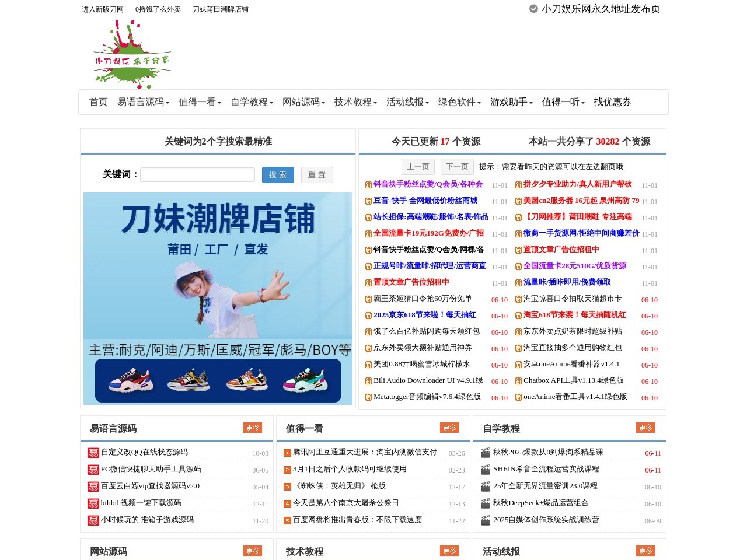Expand the 自学教程 nav dropdown
This screenshot has height=560, width=747.
pos(252,102)
